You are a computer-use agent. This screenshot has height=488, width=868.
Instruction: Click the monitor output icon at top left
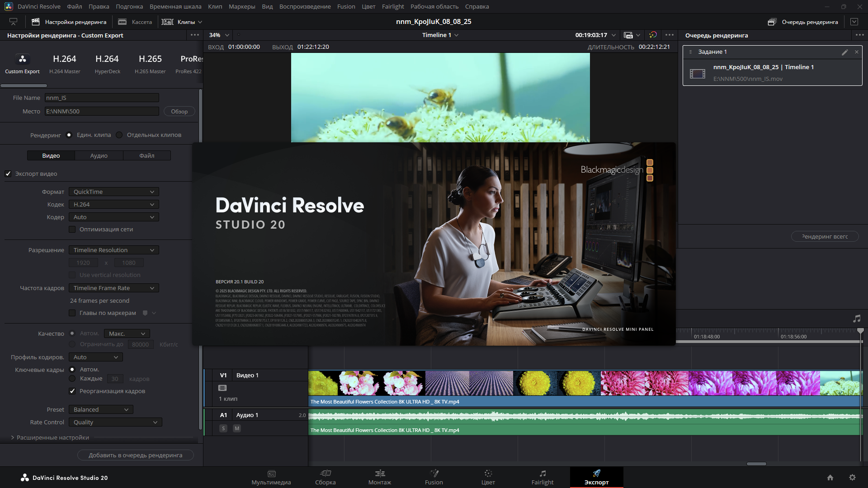(13, 22)
